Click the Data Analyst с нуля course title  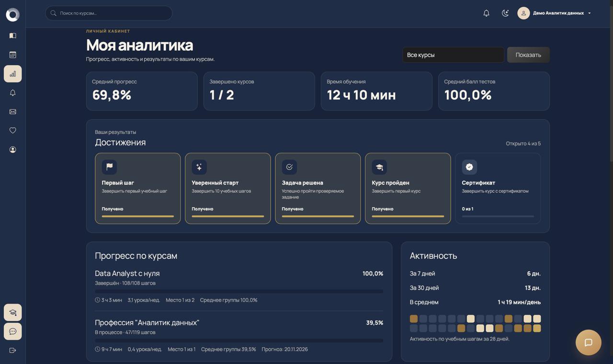point(127,274)
